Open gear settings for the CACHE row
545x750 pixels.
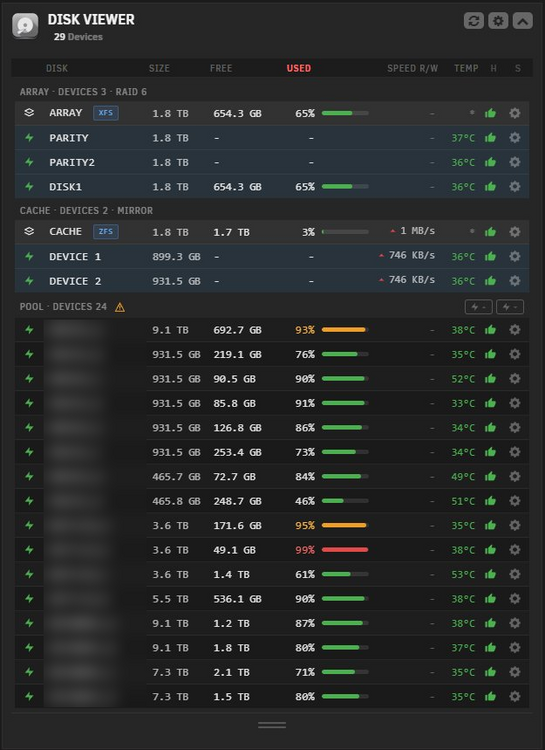point(515,232)
